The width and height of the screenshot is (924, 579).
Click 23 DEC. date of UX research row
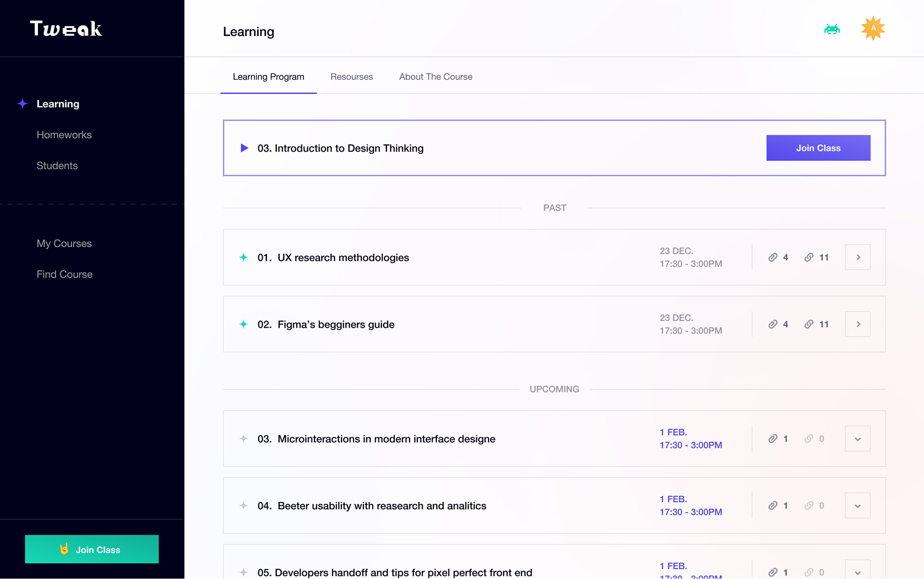click(x=677, y=251)
